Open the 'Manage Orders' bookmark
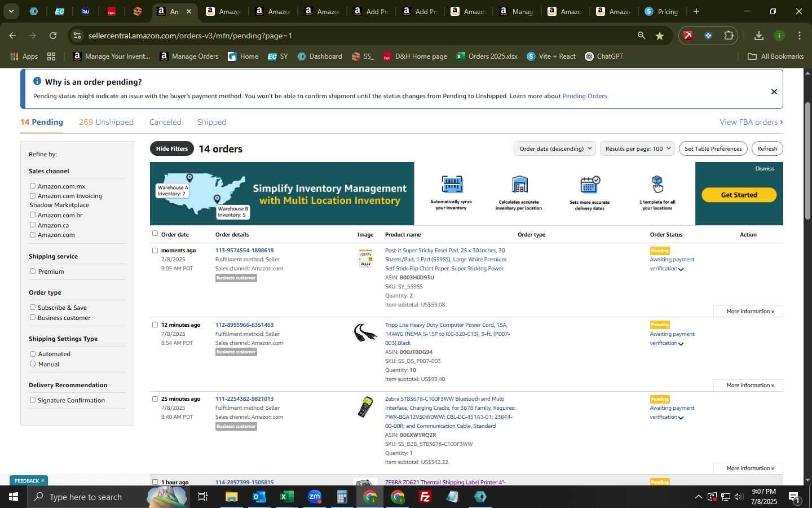The image size is (812, 508). pos(189,56)
